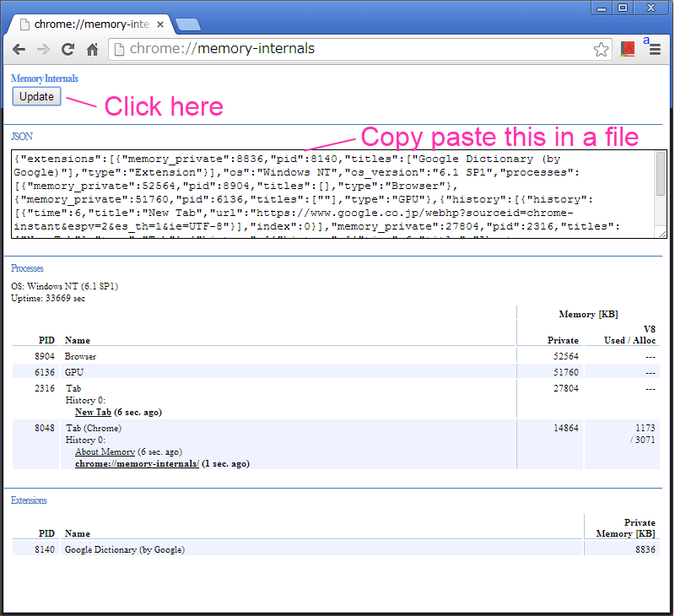Click the JSON textarea vertical scrollbar thumb
Screen dimensions: 675x616
click(x=661, y=174)
